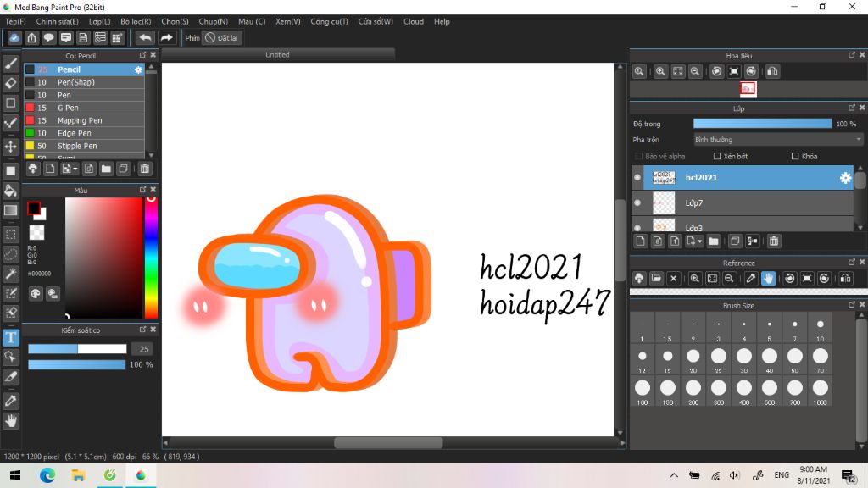Open reference image with folder icon

pos(656,278)
